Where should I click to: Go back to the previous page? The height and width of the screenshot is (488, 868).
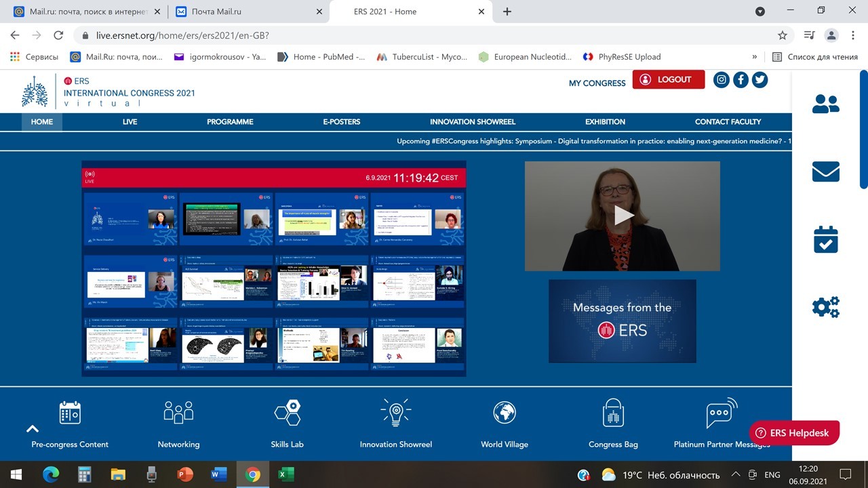click(x=15, y=35)
